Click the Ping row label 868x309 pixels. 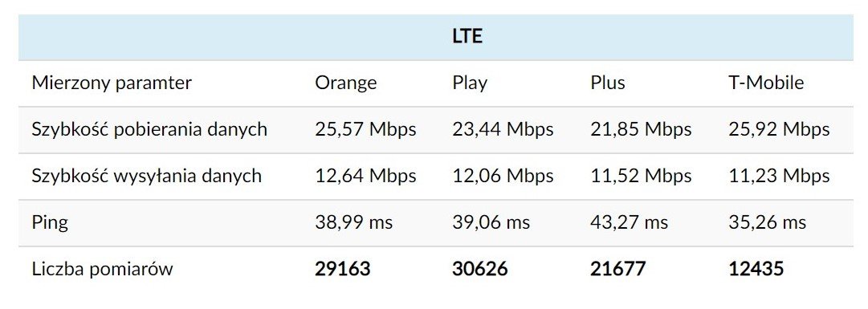pyautogui.click(x=50, y=223)
